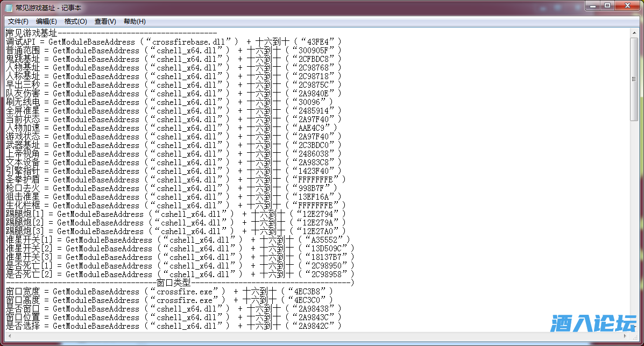This screenshot has width=644, height=346.
Task: Click the 圣拳护盾 label
Action: click(23, 180)
